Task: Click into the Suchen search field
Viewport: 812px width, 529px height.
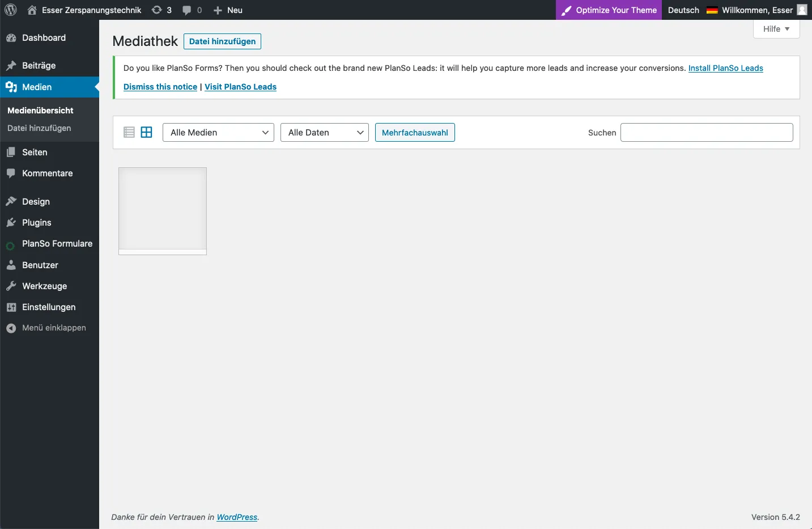Action: click(707, 132)
